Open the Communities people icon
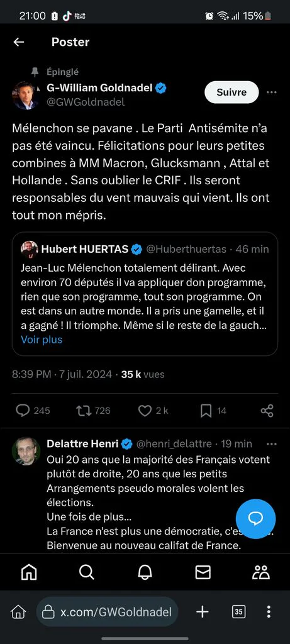Screen dimensions: 290x644 [261, 572]
